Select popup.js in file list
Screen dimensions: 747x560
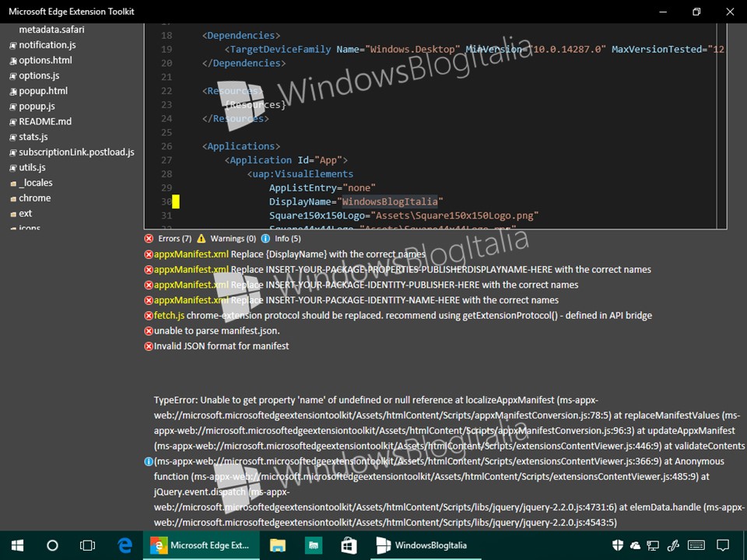[x=33, y=107]
